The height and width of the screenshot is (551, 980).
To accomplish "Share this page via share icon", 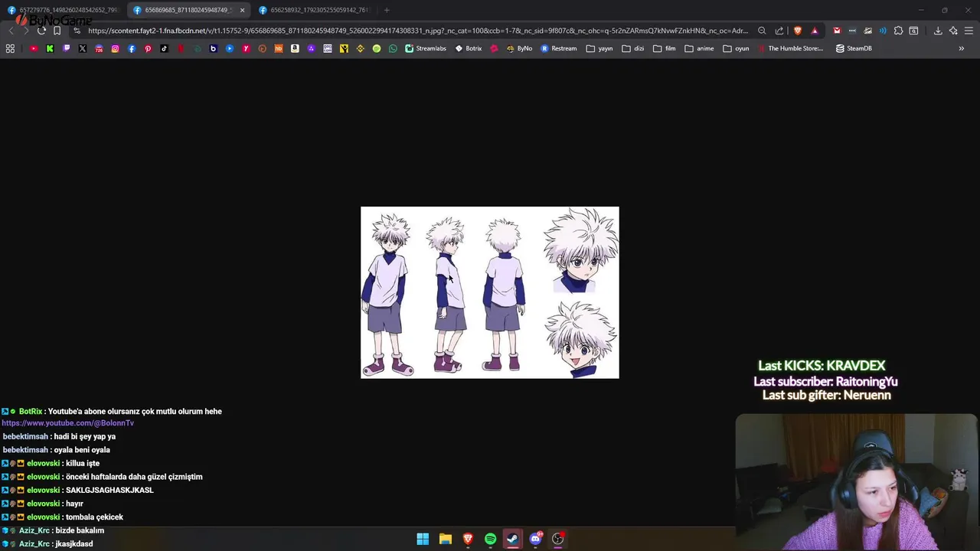I will pos(779,31).
